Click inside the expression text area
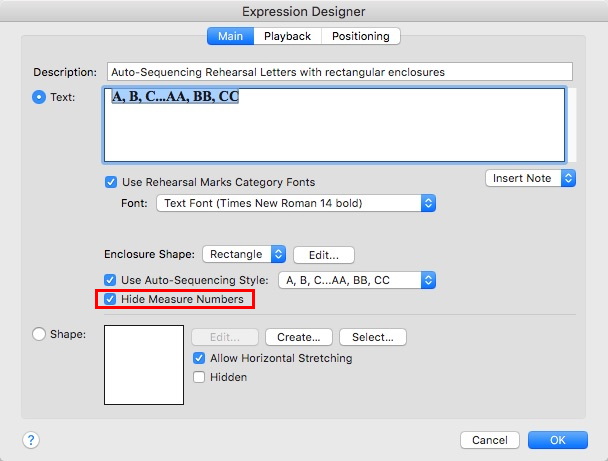Viewport: 608px width, 461px height. [334, 125]
